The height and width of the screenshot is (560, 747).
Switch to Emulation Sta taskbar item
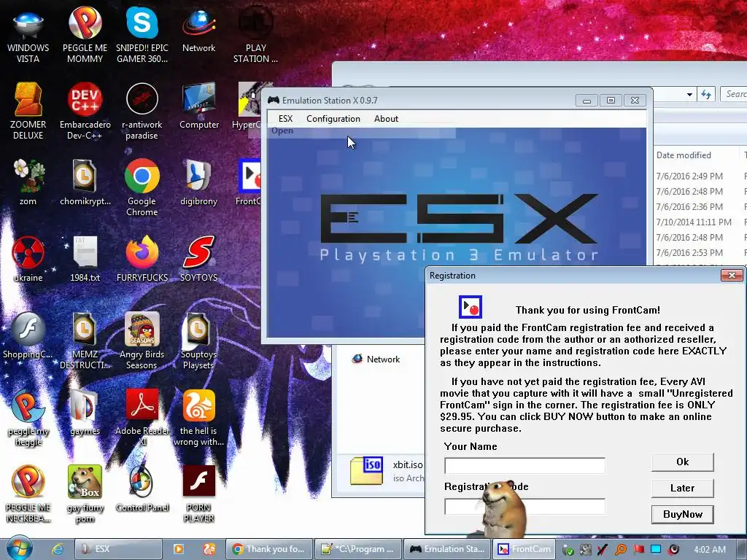(x=447, y=549)
